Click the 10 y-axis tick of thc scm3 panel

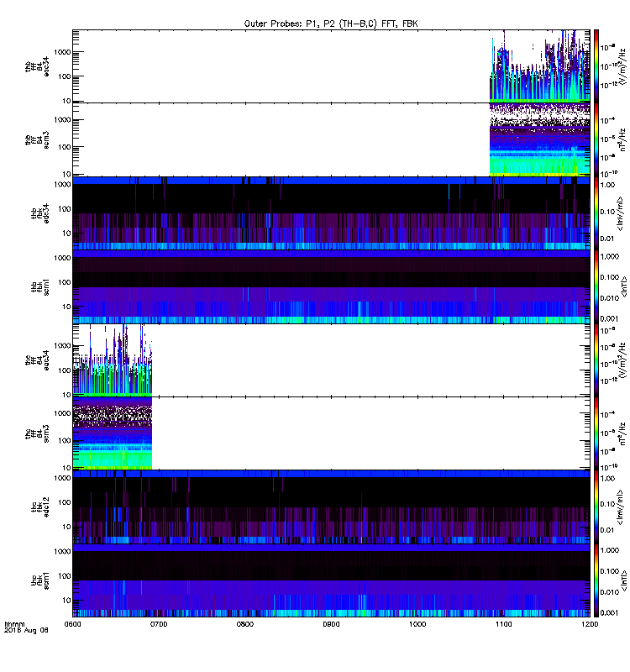point(66,468)
